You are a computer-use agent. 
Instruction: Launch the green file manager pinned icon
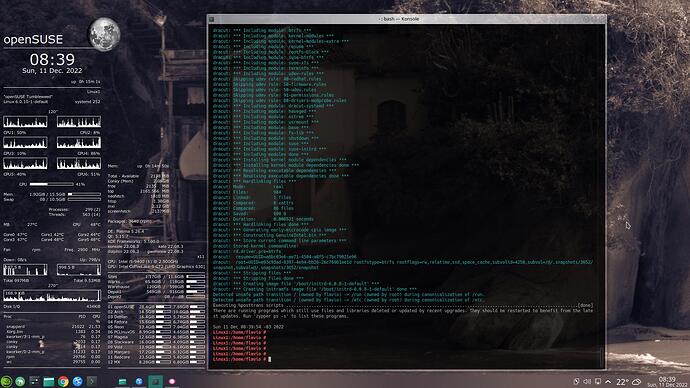[48, 381]
